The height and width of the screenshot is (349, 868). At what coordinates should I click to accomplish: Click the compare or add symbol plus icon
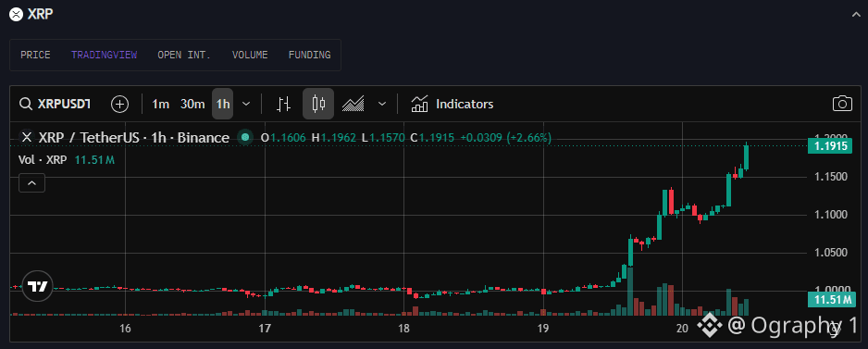pyautogui.click(x=119, y=104)
